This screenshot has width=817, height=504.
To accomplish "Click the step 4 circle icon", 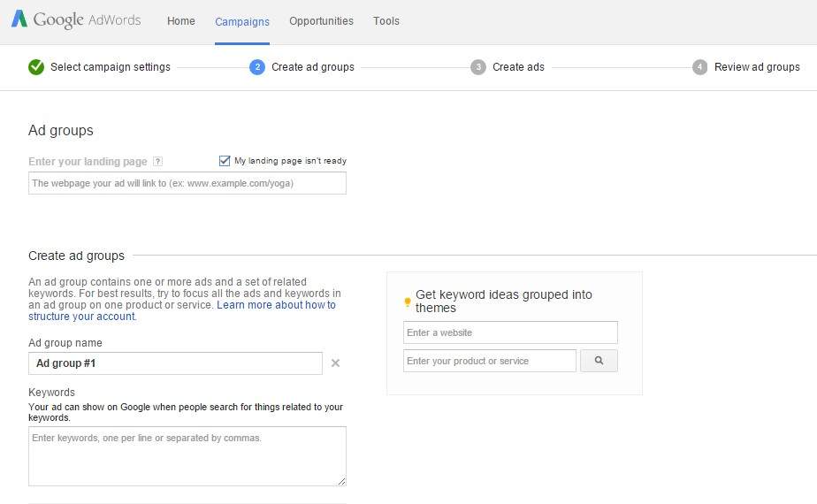I will tap(700, 67).
